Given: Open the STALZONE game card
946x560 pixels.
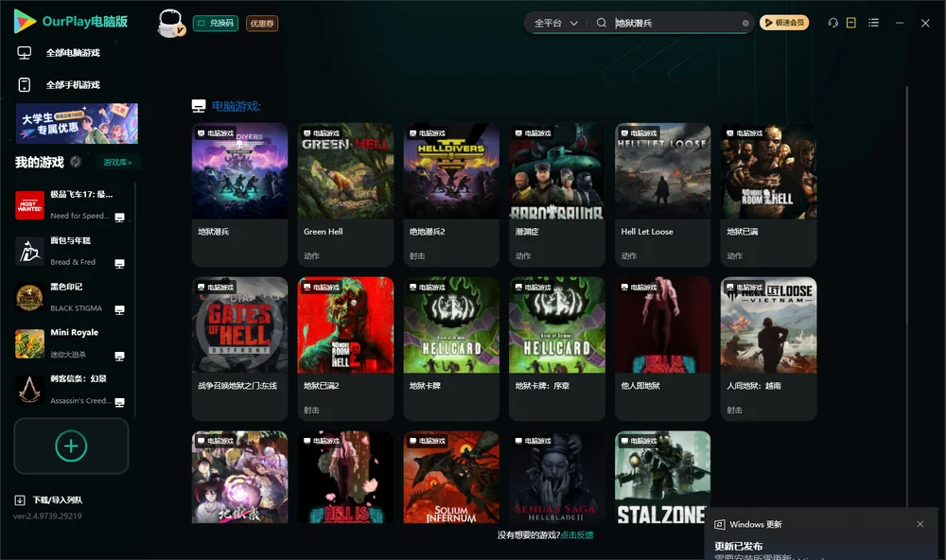Looking at the screenshot, I should click(x=662, y=477).
